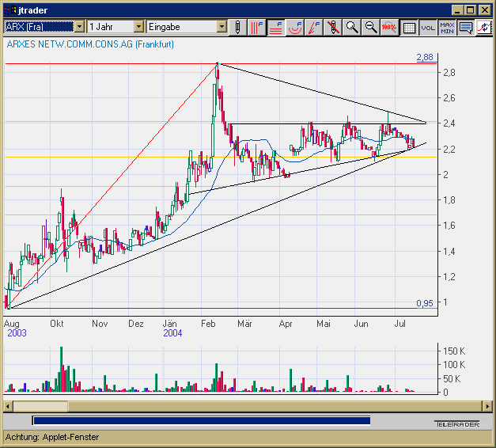Select the pencil drawing tool
Image resolution: width=496 pixels, height=448 pixels.
[237, 27]
